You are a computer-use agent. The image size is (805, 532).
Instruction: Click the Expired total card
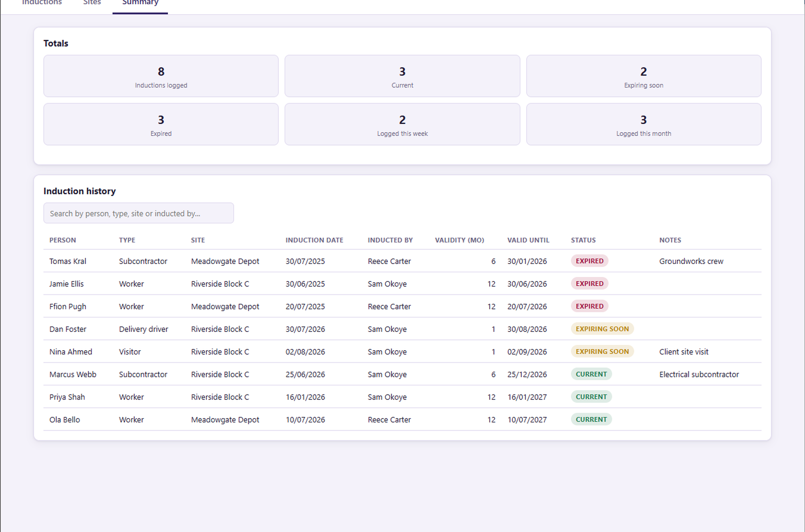click(161, 124)
